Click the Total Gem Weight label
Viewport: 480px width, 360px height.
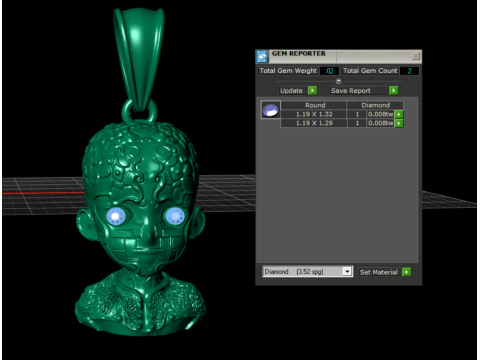(x=288, y=71)
